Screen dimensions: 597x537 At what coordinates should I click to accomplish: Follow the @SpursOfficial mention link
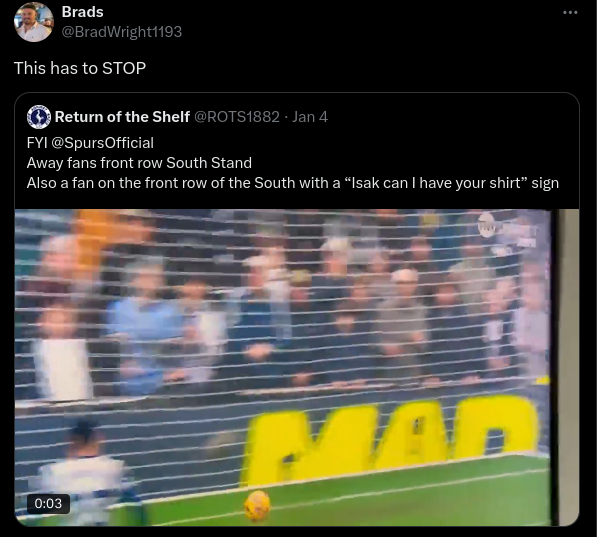102,143
